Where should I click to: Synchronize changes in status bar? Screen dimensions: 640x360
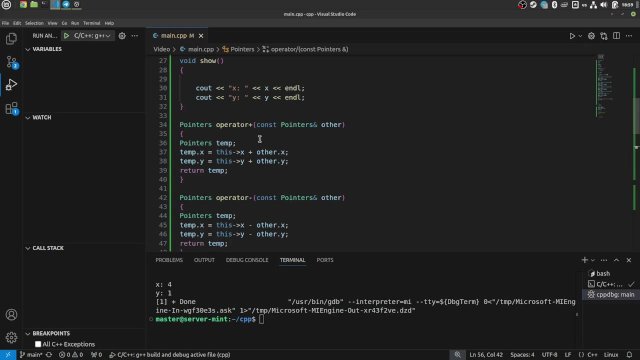pos(49,355)
